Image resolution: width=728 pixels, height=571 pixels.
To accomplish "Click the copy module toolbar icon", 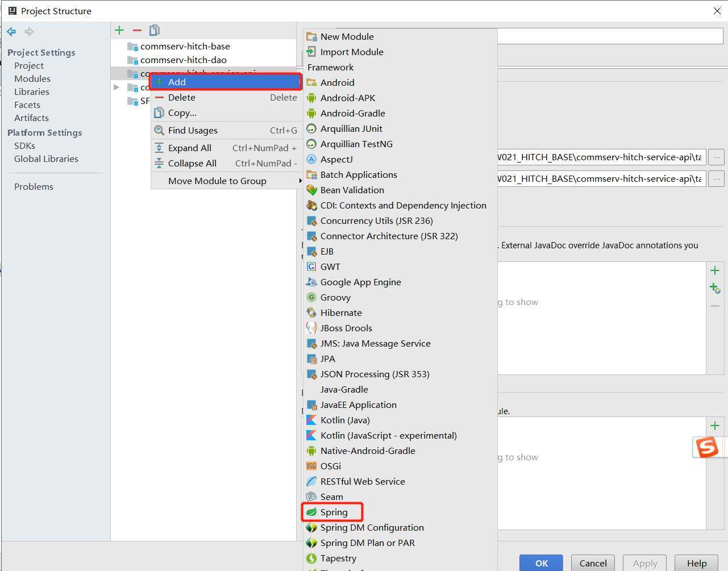I will pos(154,30).
